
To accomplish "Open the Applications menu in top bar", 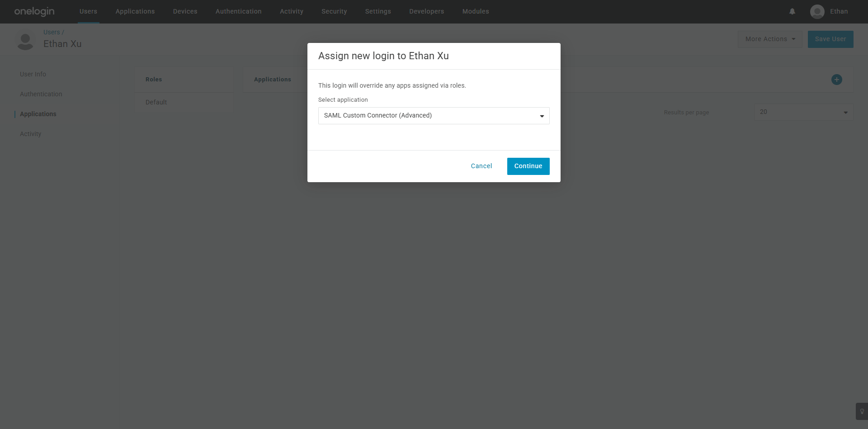I will coord(135,11).
